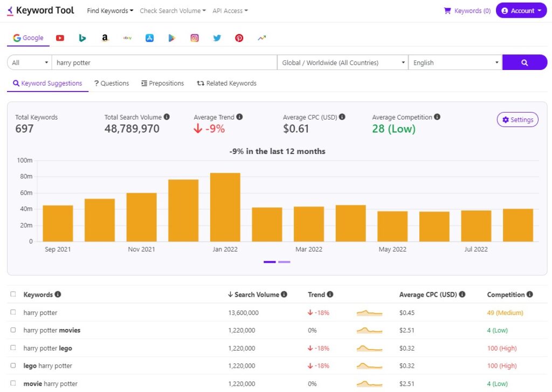Switch to the Instagram platform icon
552x392 pixels.
tap(195, 38)
